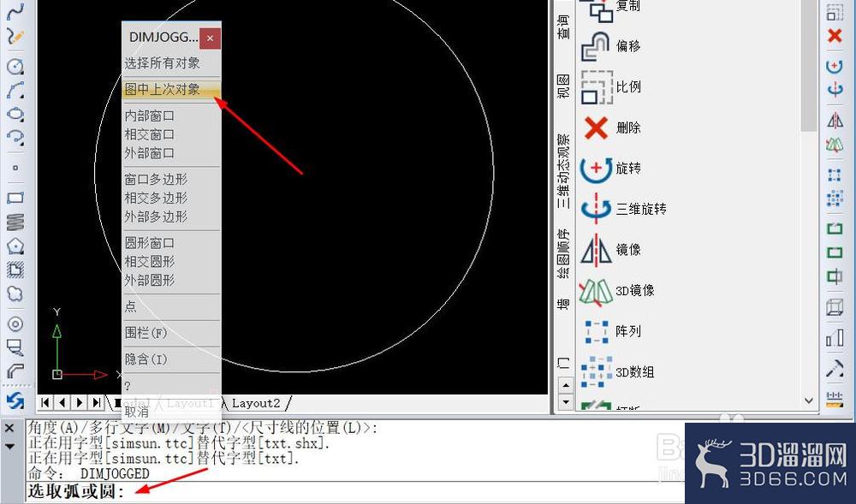Select the Arc drawing tool
This screenshot has width=856, height=504.
click(15, 90)
